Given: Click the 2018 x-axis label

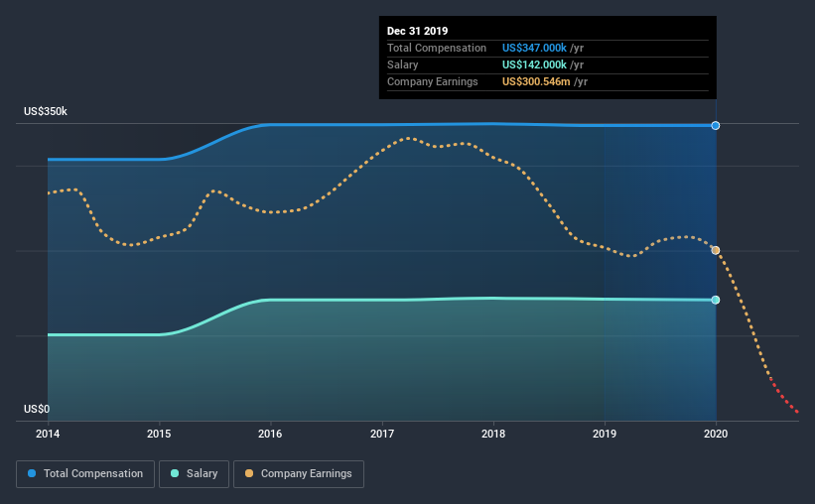Looking at the screenshot, I should click(493, 434).
